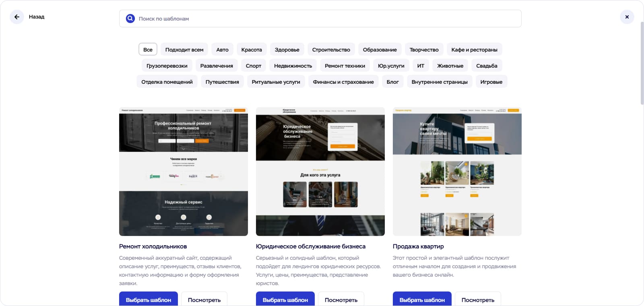Open the 'Блог' category
Viewport: 644px width, 306px height.
click(x=393, y=82)
